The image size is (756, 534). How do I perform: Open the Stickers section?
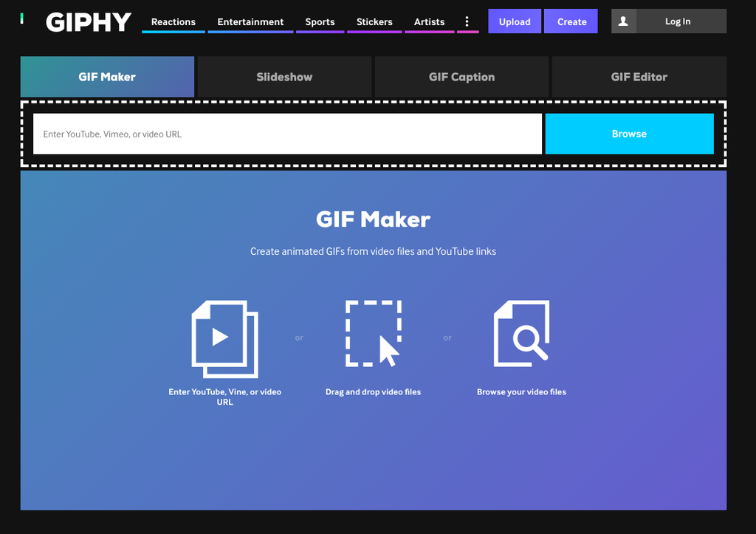374,21
